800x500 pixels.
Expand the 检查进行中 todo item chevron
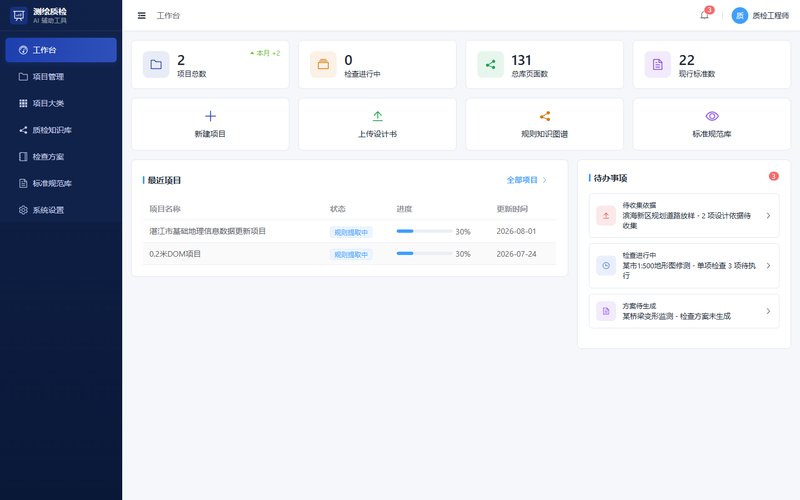pyautogui.click(x=768, y=265)
